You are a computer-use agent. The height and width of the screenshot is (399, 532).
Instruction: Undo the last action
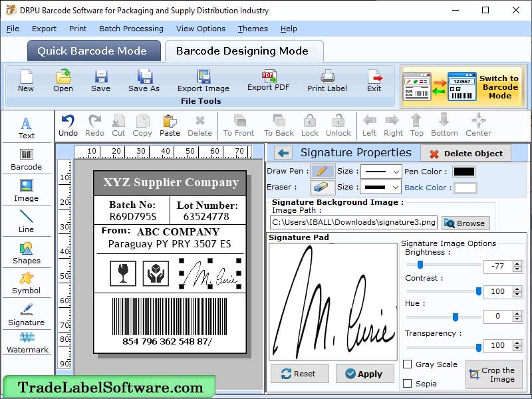click(x=68, y=125)
